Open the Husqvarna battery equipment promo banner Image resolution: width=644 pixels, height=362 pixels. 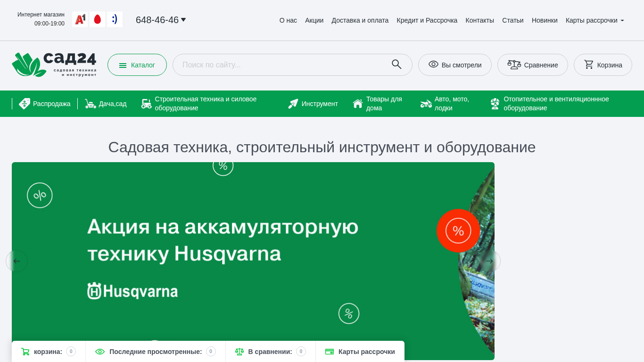pos(253,261)
